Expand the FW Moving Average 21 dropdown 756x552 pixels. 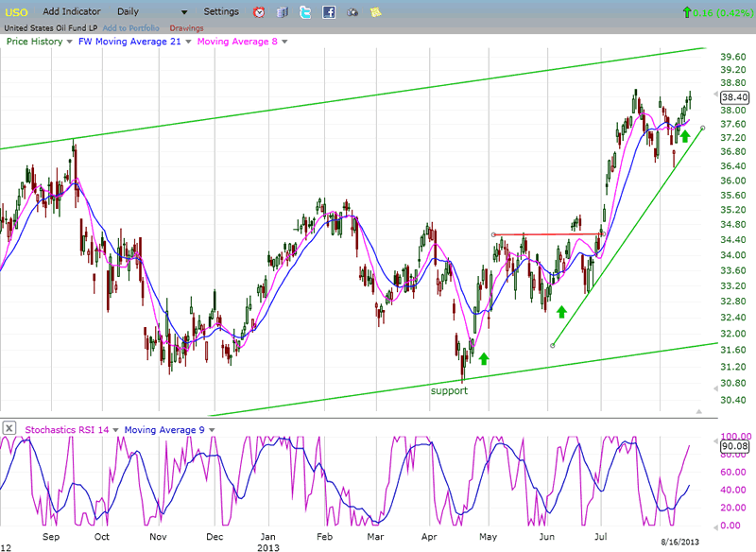coord(187,42)
